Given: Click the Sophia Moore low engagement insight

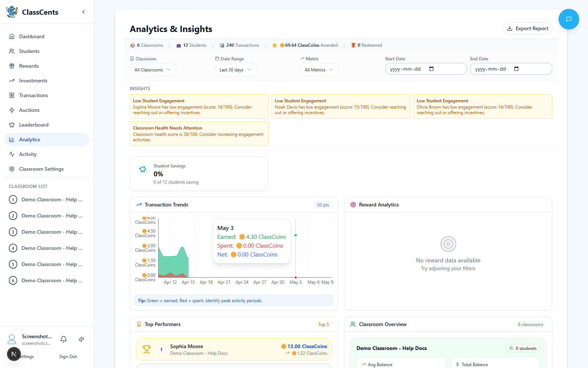Looking at the screenshot, I should [199, 106].
